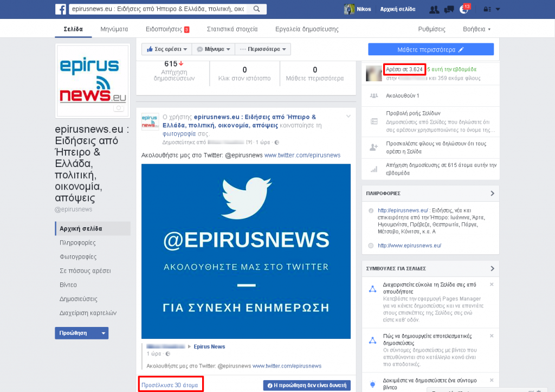Click the liker thumbnail beside Αρέσει σε 3.624

pos(374,73)
